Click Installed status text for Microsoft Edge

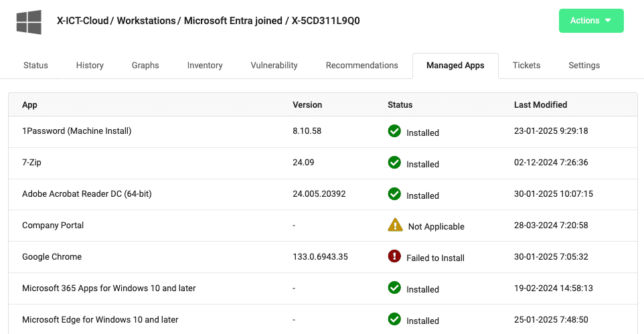422,321
